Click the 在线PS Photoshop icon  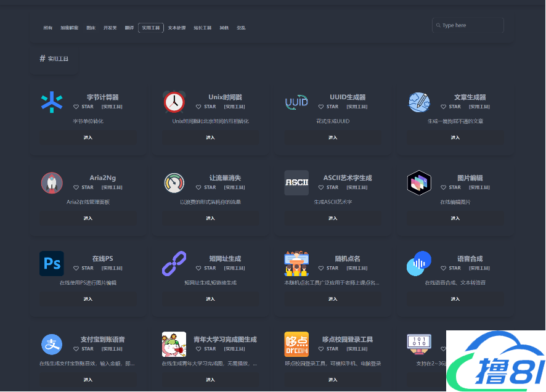[52, 264]
